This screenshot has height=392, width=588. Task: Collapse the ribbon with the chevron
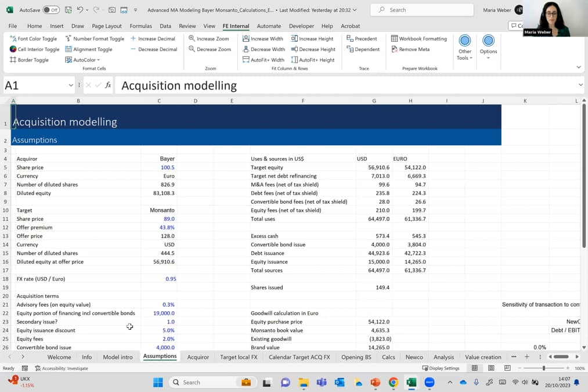coord(579,67)
